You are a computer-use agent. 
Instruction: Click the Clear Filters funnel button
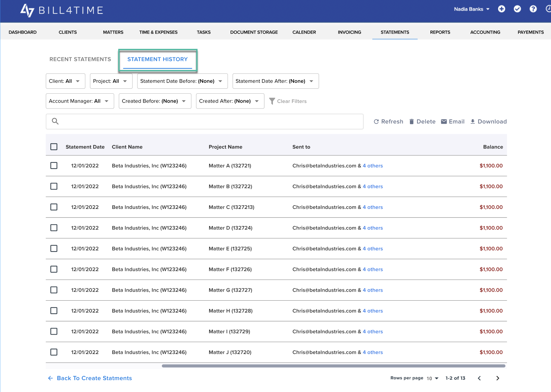[x=288, y=101]
